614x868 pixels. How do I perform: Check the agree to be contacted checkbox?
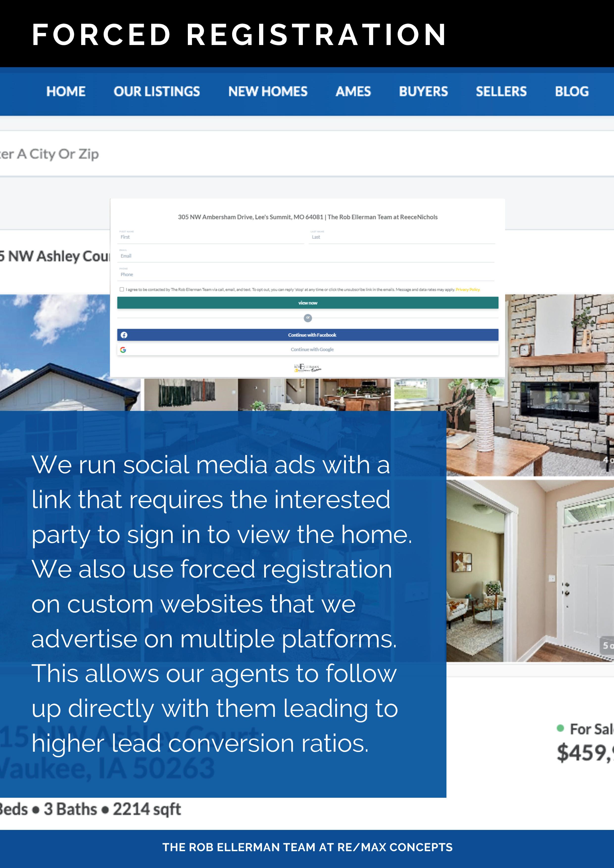click(122, 290)
